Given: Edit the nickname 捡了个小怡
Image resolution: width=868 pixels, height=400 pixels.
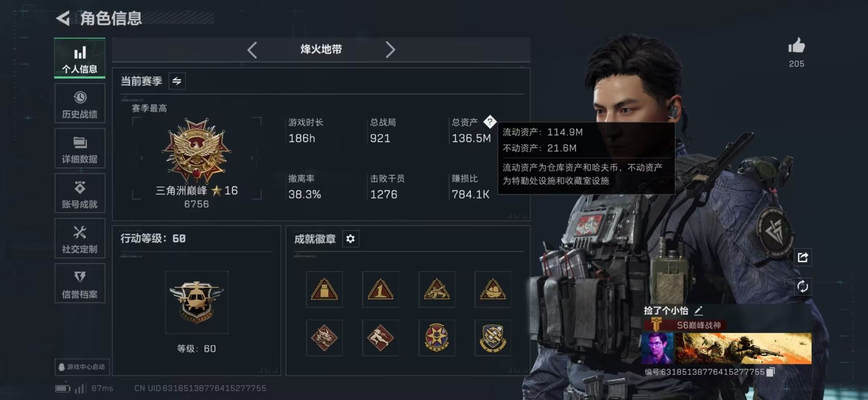Looking at the screenshot, I should coord(698,311).
